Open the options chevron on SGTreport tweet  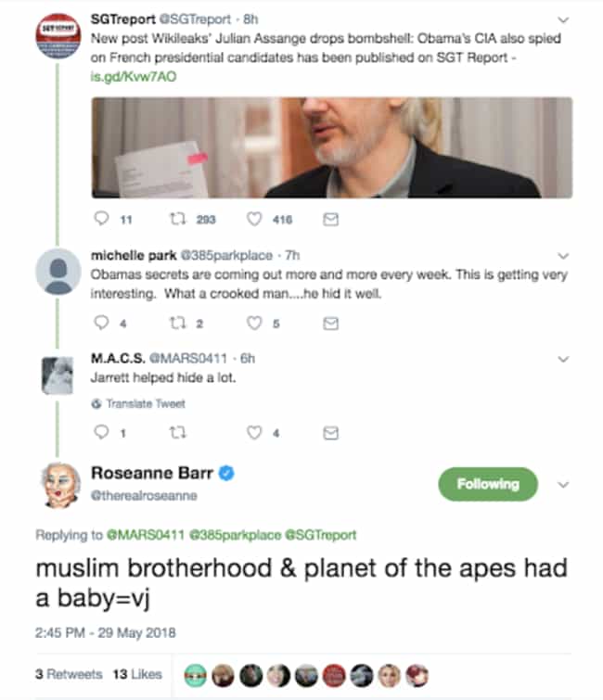pyautogui.click(x=563, y=19)
